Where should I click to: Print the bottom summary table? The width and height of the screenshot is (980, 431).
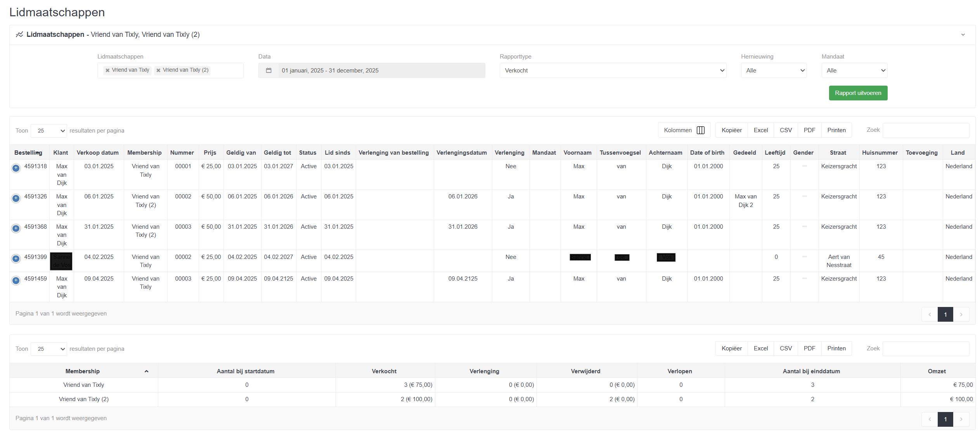pos(836,348)
